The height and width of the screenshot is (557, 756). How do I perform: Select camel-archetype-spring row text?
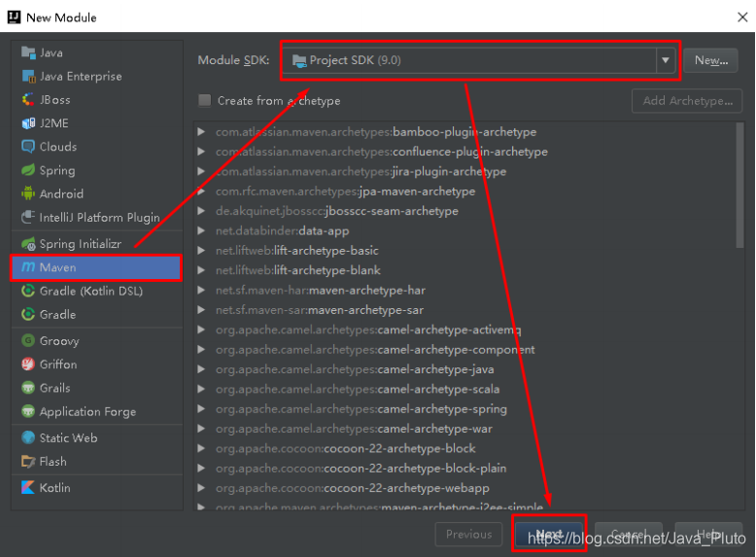click(x=361, y=409)
